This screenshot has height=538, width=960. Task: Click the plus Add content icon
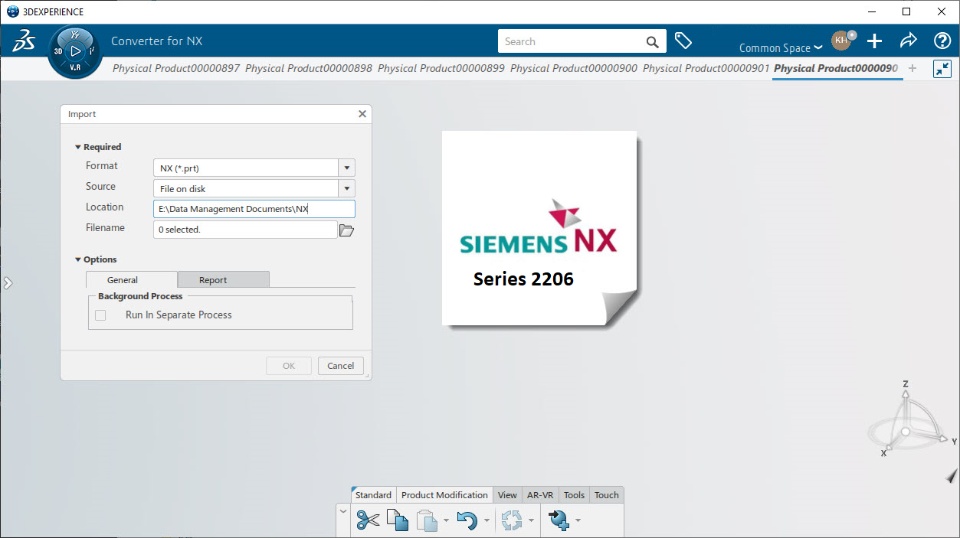tap(875, 41)
